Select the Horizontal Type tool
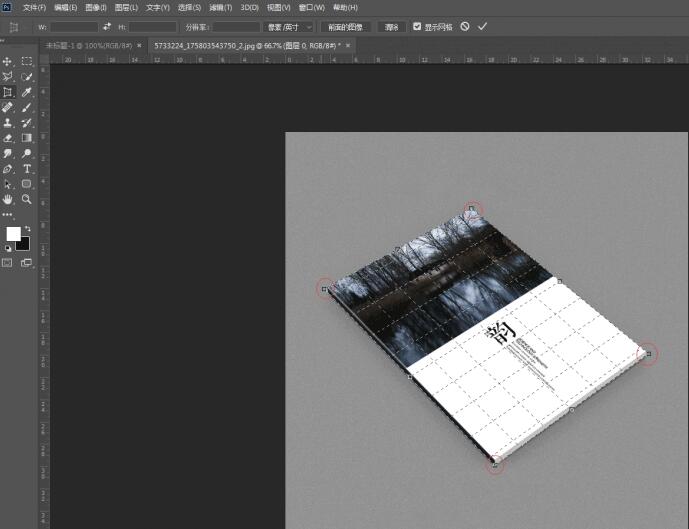The image size is (689, 529). [x=27, y=169]
